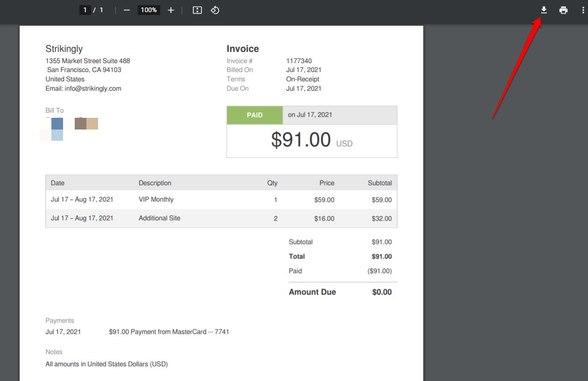Viewport: 588px width, 381px height.
Task: Rotate the document counterclockwise
Action: [x=215, y=10]
